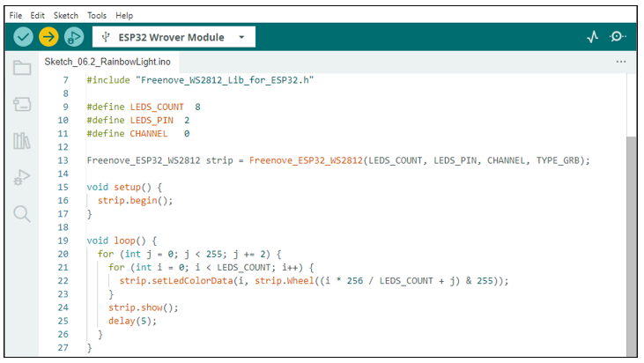
Task: Open the Serial Plotter
Action: [592, 37]
